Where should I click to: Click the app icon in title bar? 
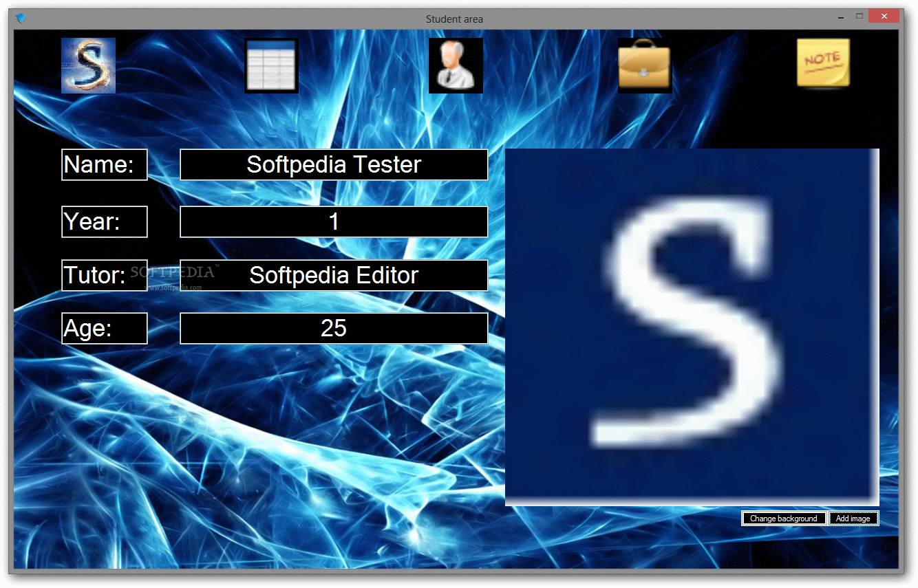(x=21, y=19)
